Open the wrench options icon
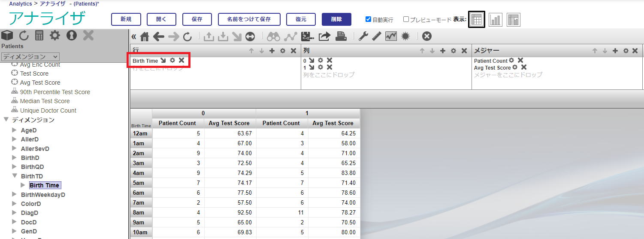This screenshot has height=239, width=644. [x=363, y=37]
